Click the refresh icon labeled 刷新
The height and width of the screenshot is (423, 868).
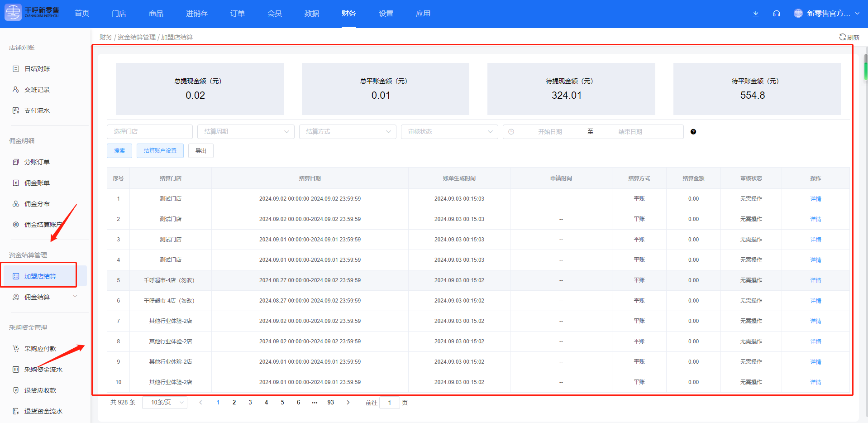[x=849, y=37]
